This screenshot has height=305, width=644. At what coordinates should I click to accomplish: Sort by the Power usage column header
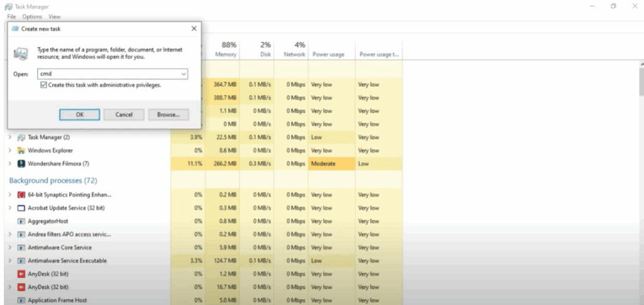331,50
